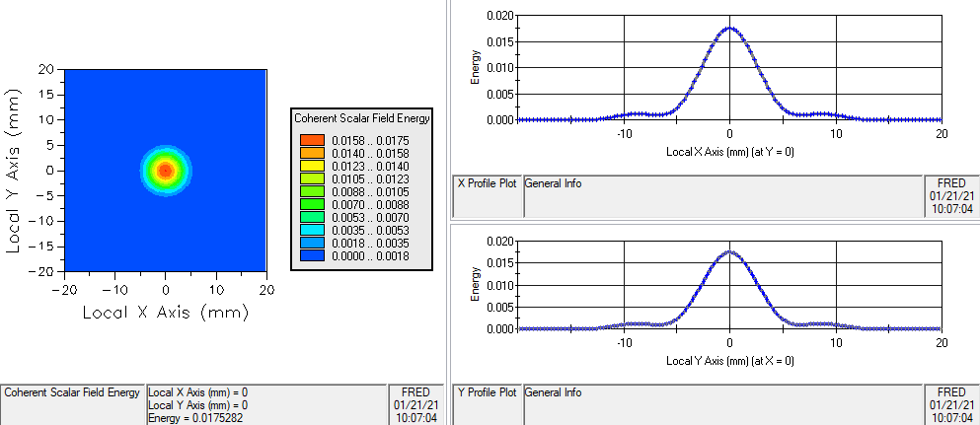This screenshot has width=980, height=425.
Task: Click General Info field under X profile
Action: click(x=722, y=196)
